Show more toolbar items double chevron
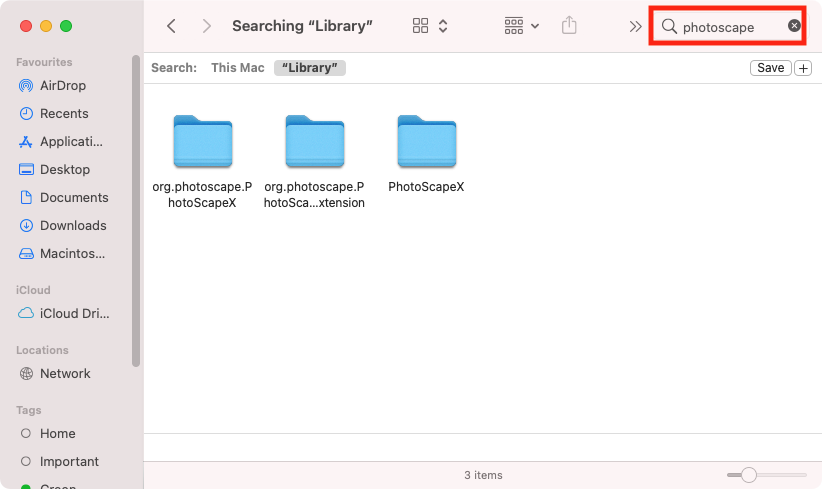Viewport: 822px width, 489px height. click(635, 26)
